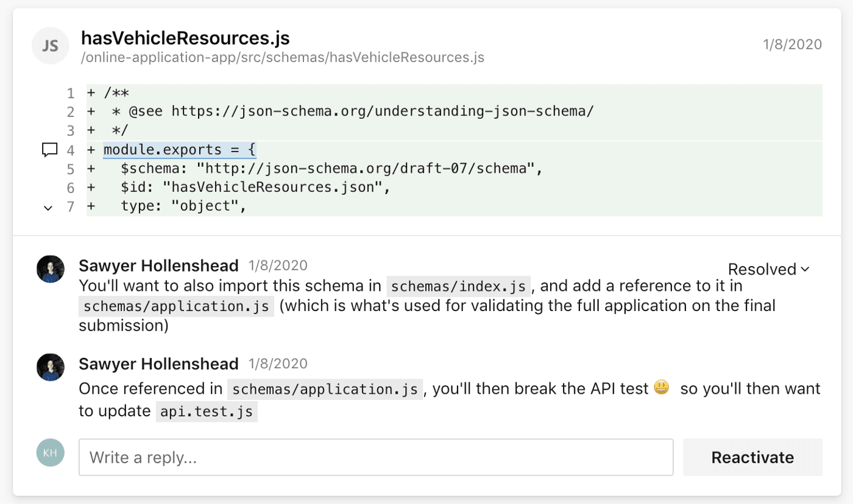Click the smiley emoji in the comment
This screenshot has height=504, width=853.
tap(661, 387)
